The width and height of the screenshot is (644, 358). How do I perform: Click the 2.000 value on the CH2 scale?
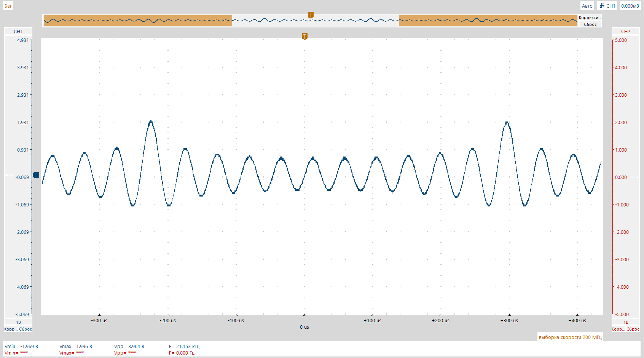click(621, 122)
